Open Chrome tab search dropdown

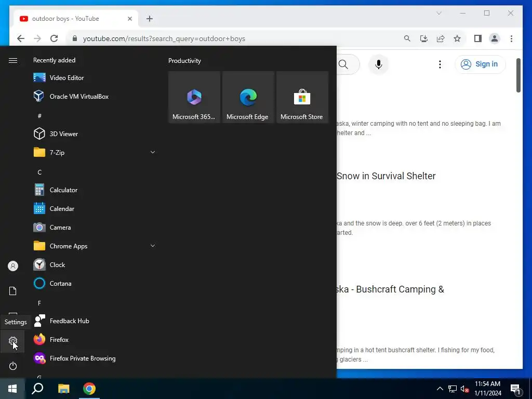coord(438,13)
